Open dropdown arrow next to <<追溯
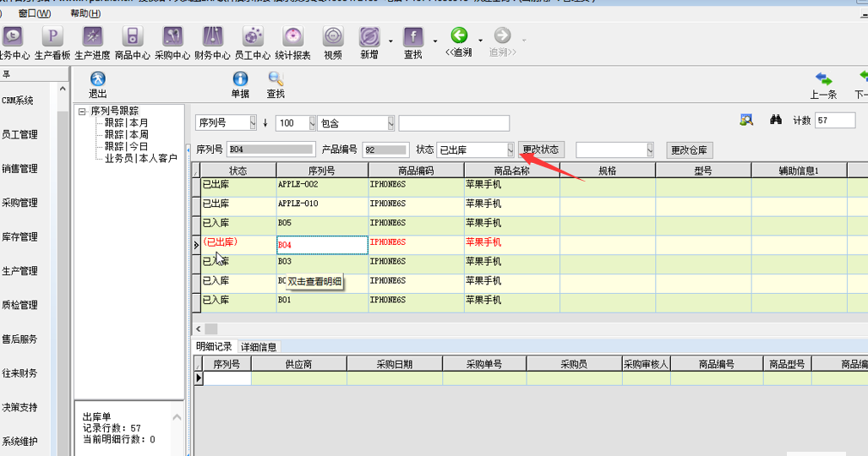868x456 pixels. pos(480,41)
